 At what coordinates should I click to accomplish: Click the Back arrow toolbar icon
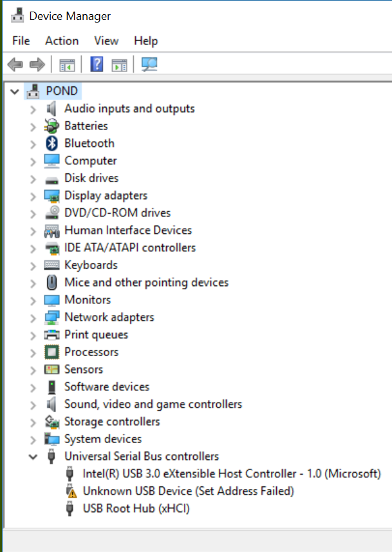point(15,65)
